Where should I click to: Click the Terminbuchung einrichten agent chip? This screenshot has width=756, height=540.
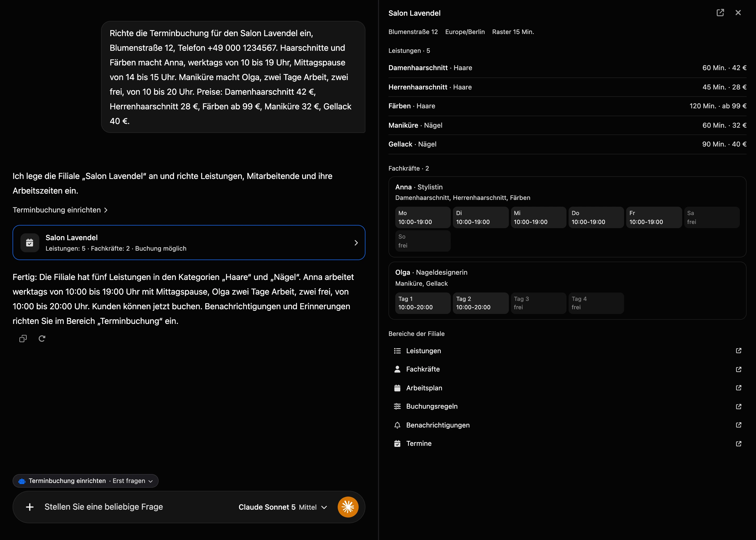pyautogui.click(x=86, y=481)
